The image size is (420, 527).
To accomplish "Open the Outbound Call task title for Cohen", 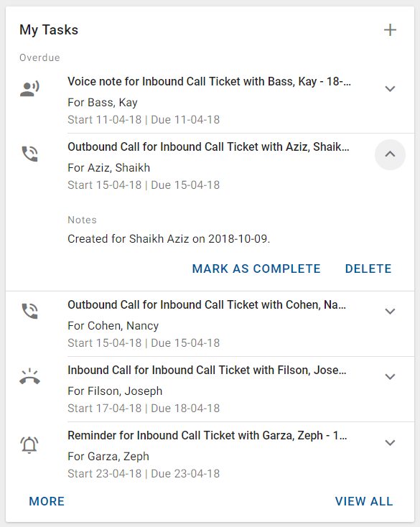I will point(207,305).
